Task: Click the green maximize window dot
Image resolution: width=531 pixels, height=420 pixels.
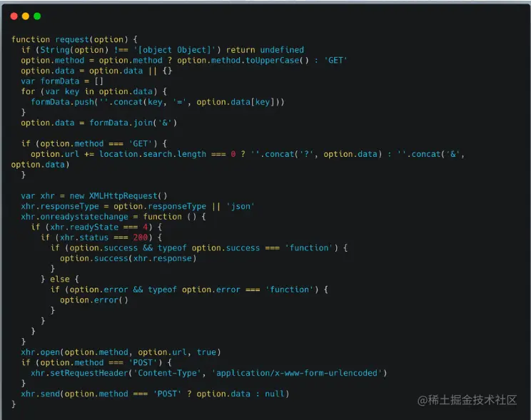Action: tap(37, 16)
